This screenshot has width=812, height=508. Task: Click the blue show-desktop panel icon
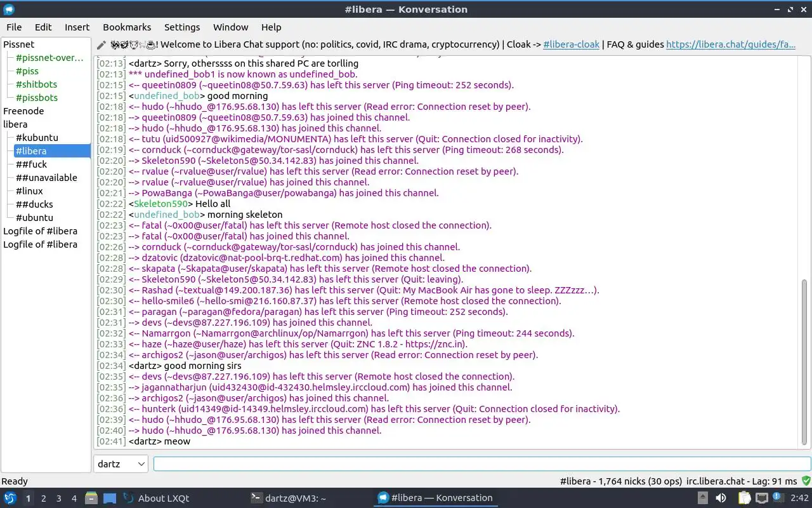(110, 498)
